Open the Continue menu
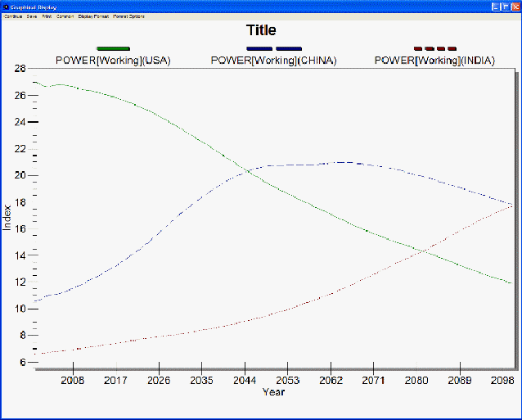 pos(12,16)
